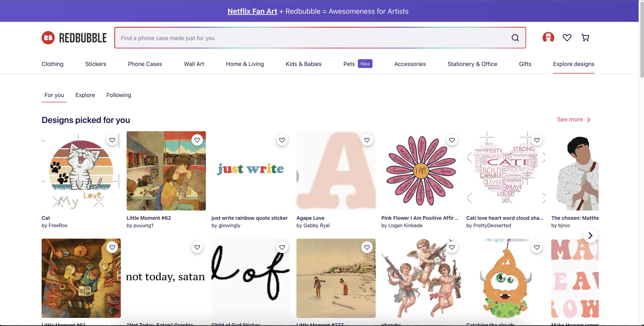644x326 pixels.
Task: Open the shopping cart
Action: (585, 38)
